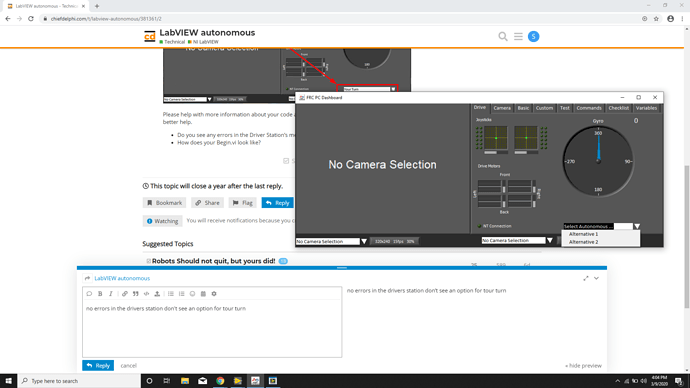690x388 pixels.
Task: Click the upload icon in editor toolbar
Action: pos(157,294)
